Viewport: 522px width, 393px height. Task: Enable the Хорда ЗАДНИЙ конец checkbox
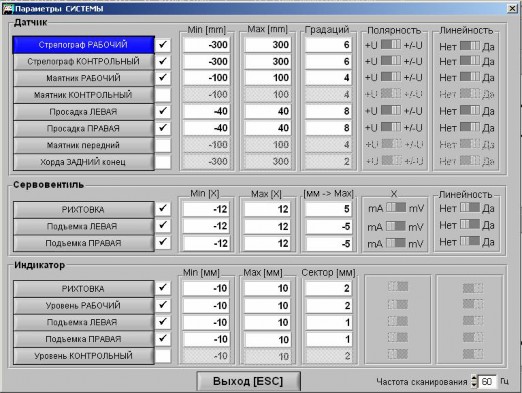pos(163,162)
